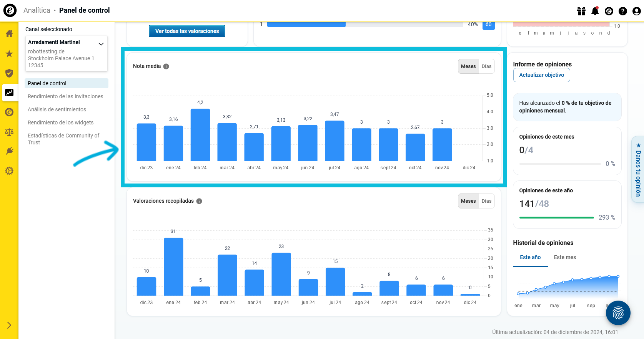Open the gift icon in header
644x339 pixels.
coord(581,11)
